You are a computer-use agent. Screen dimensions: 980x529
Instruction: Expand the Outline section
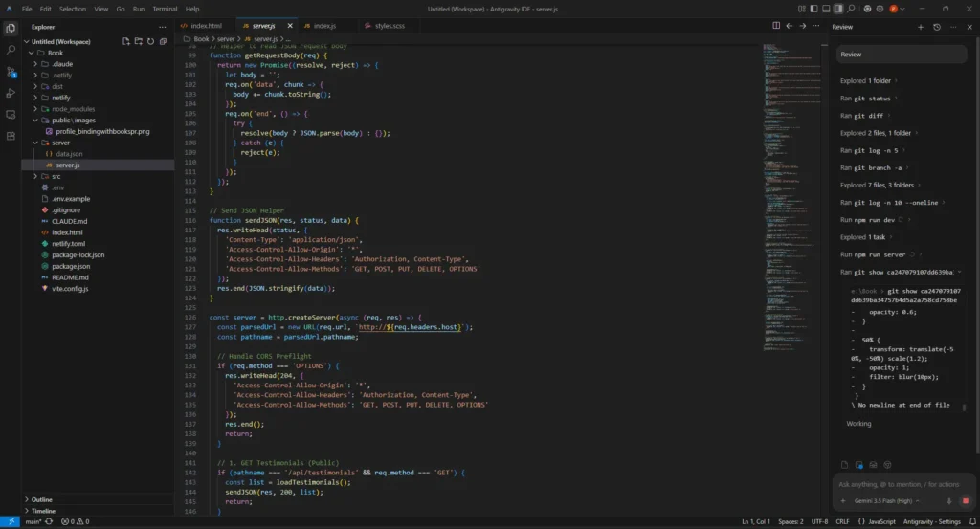click(x=27, y=499)
